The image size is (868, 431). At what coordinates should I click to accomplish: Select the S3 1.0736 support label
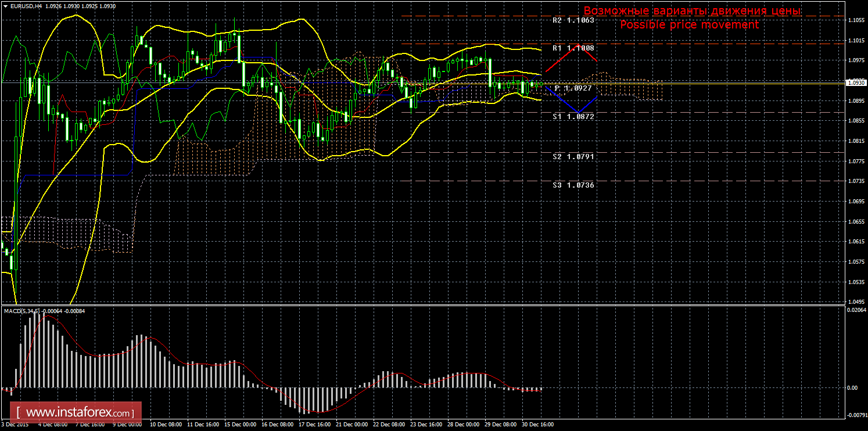(x=573, y=185)
